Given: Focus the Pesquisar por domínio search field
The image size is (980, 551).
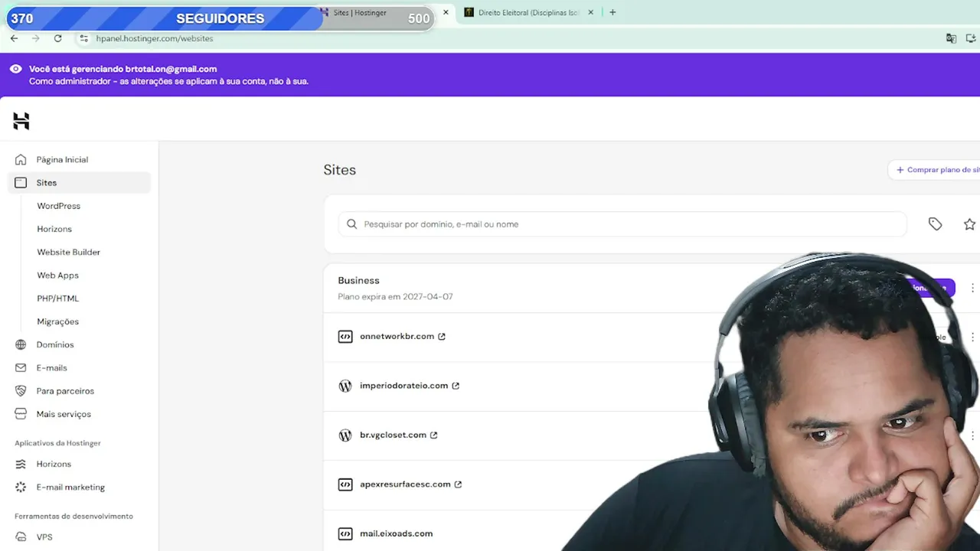Looking at the screenshot, I should point(622,224).
